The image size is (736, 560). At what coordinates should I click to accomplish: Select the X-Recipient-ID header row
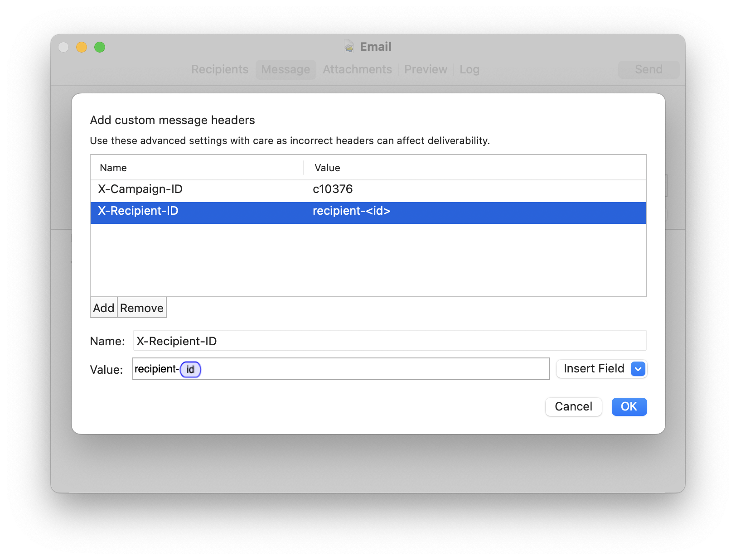368,212
